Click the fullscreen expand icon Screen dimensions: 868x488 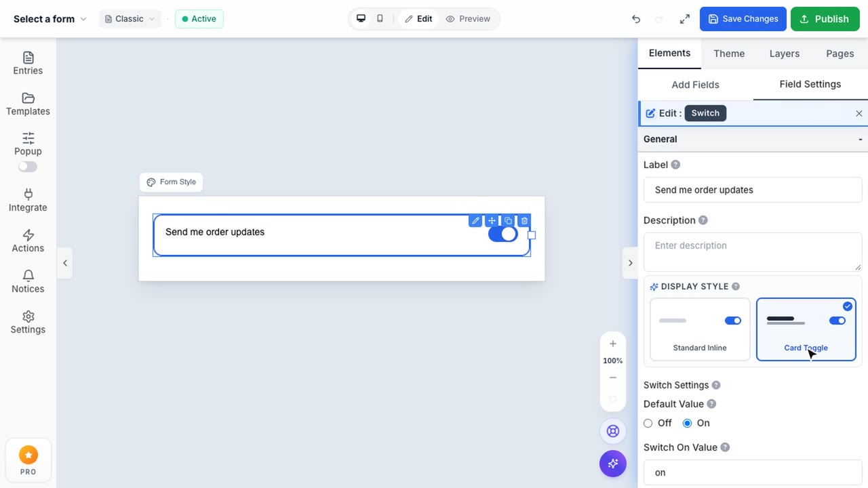pos(685,19)
